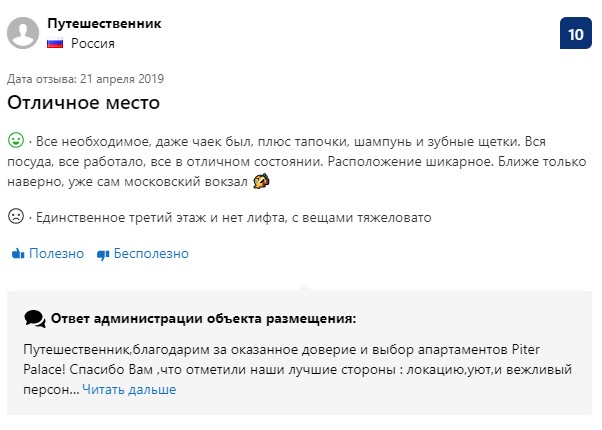
Task: Click heading Ответ администрации объекта размещения
Action: coord(203,318)
